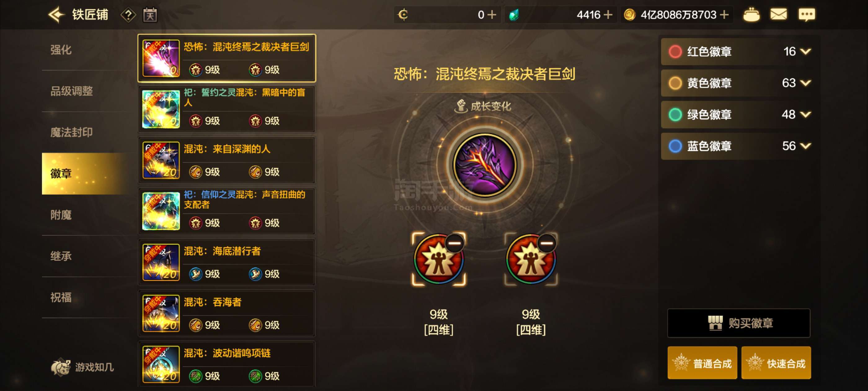Viewport: 868px width, 391px height.
Task: Click the 快速合成 button
Action: [776, 363]
